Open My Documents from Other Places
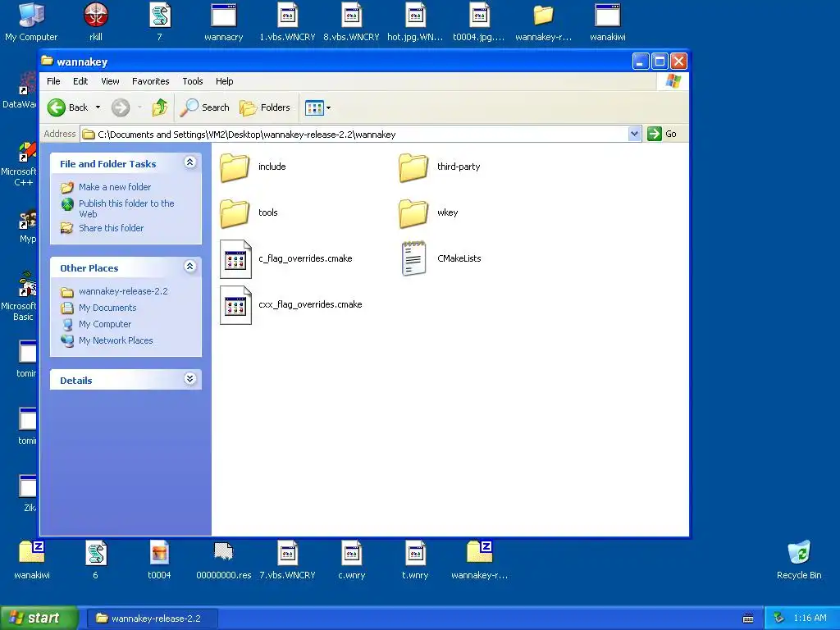This screenshot has height=630, width=840. [107, 308]
